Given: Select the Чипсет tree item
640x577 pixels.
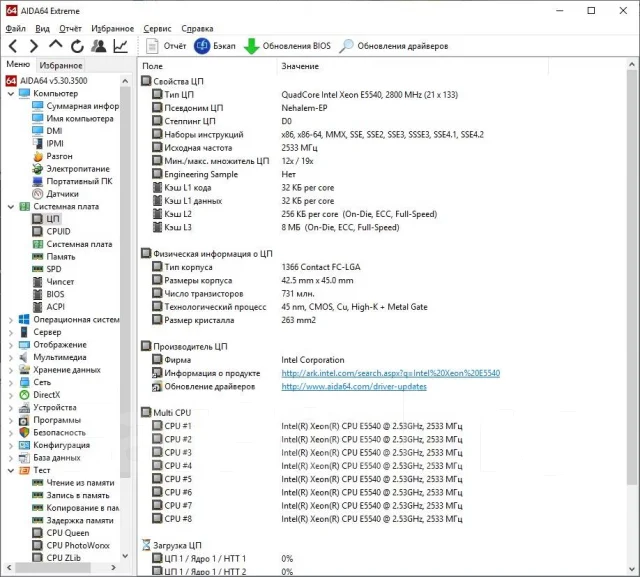Looking at the screenshot, I should [53, 282].
